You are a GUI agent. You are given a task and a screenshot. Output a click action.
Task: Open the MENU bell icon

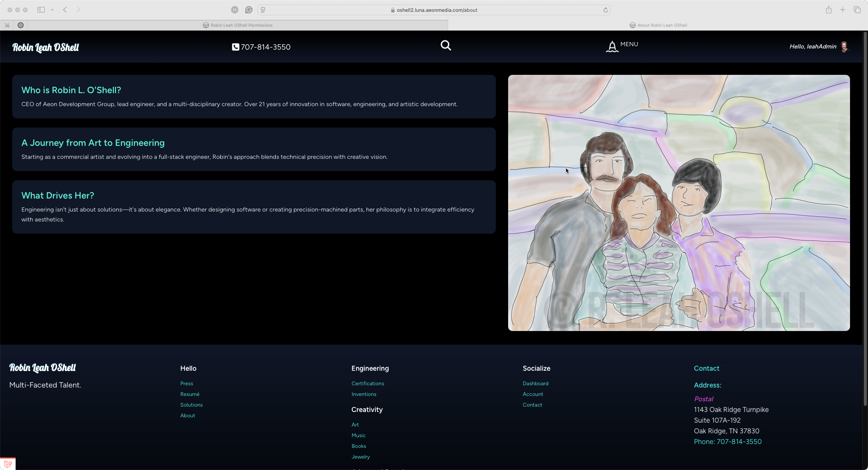click(x=612, y=47)
